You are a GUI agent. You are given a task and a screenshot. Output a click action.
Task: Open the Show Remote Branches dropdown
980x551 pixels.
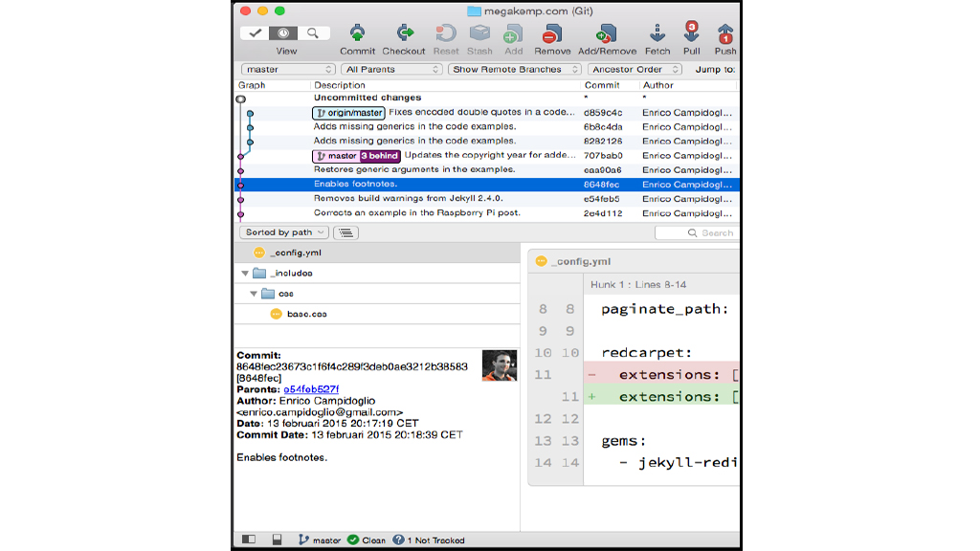(x=515, y=69)
